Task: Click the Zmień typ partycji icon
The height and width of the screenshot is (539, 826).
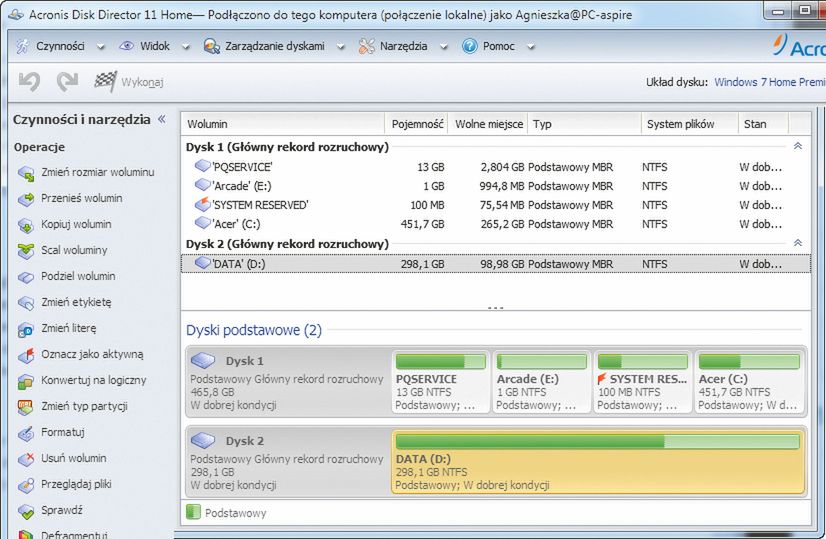Action: [25, 407]
